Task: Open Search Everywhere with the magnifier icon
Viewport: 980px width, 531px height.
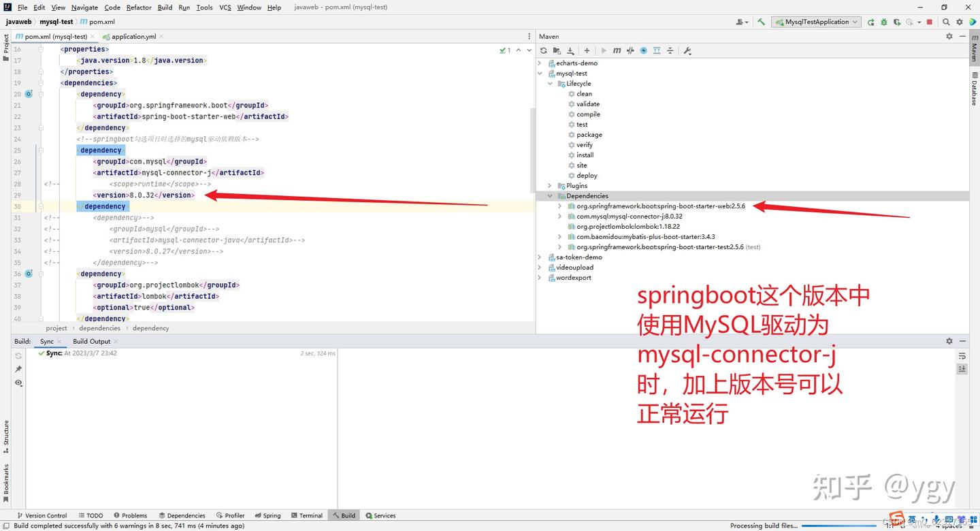Action: tap(945, 22)
